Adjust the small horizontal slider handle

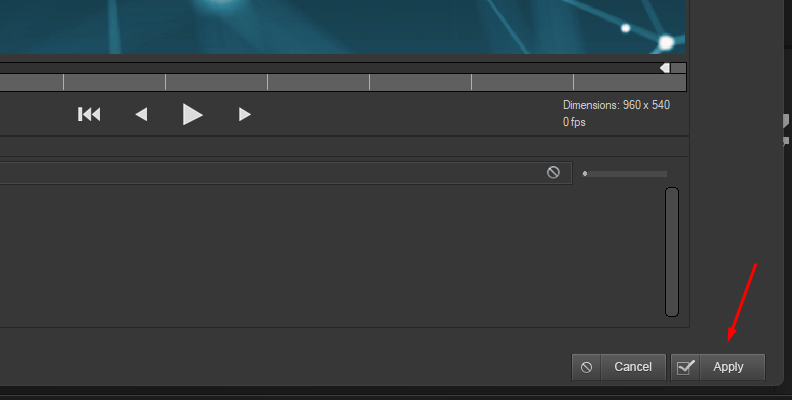point(585,174)
